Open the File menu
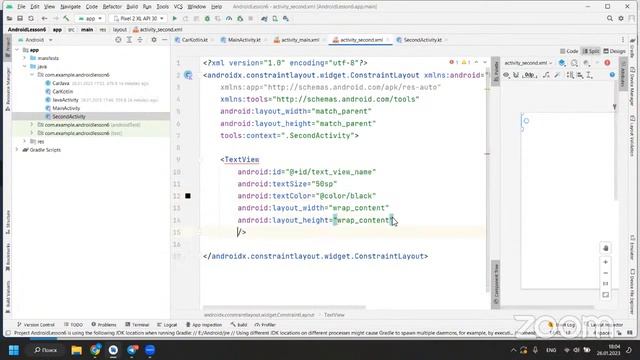The height and width of the screenshot is (360, 640). (x=21, y=7)
